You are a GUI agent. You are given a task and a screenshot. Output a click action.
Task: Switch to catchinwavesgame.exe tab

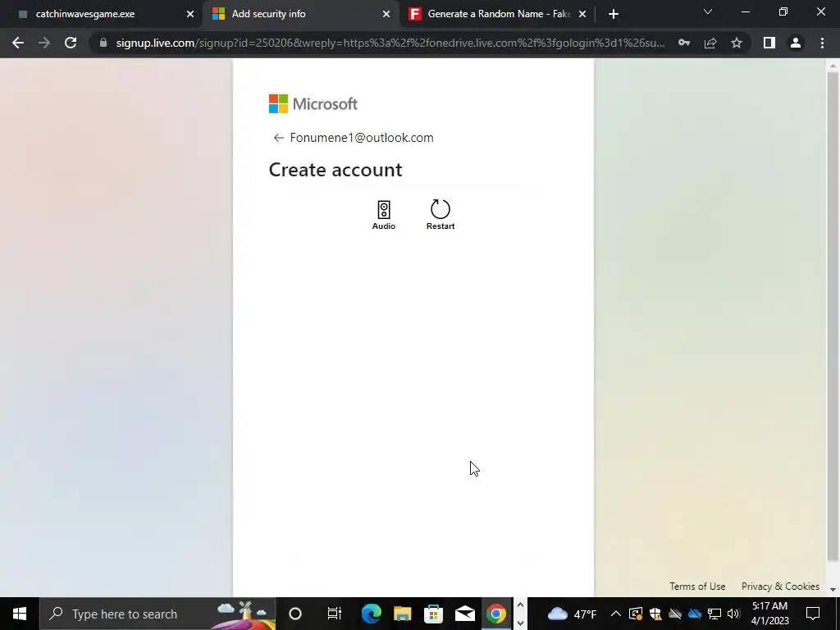102,14
